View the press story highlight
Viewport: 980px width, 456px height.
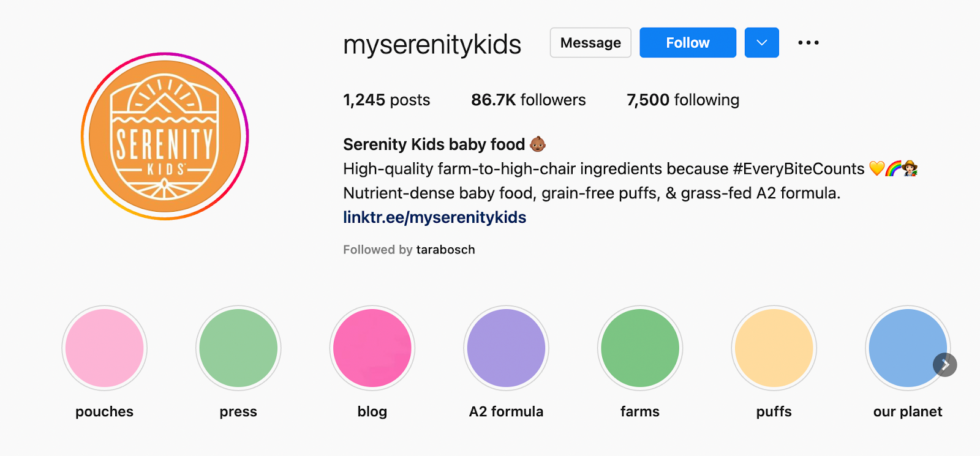coord(238,348)
